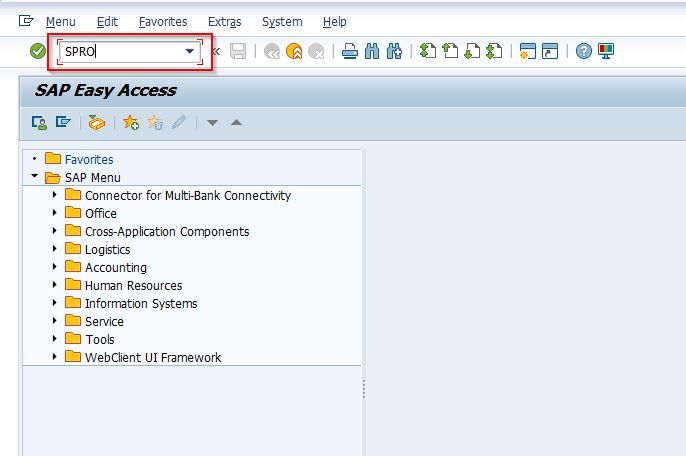The width and height of the screenshot is (686, 456).
Task: Collapse the command field with the double chevron
Action: point(216,51)
